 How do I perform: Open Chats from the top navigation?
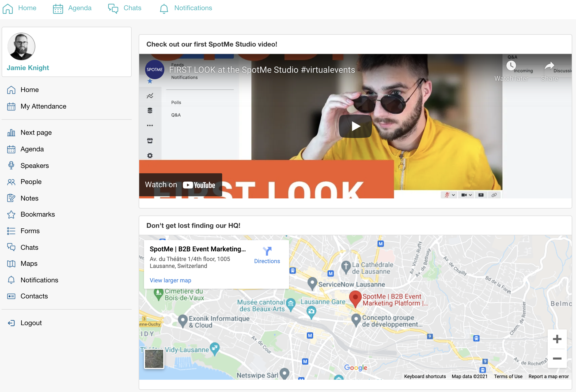124,8
